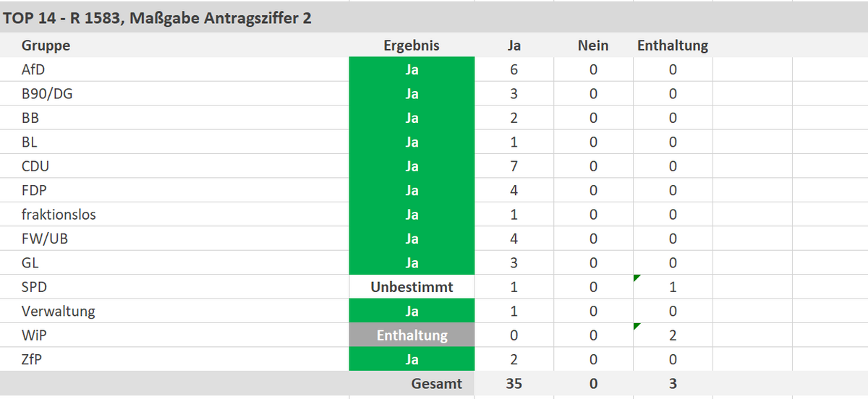
Task: Click the "Gruppe" column header cell
Action: point(46,46)
